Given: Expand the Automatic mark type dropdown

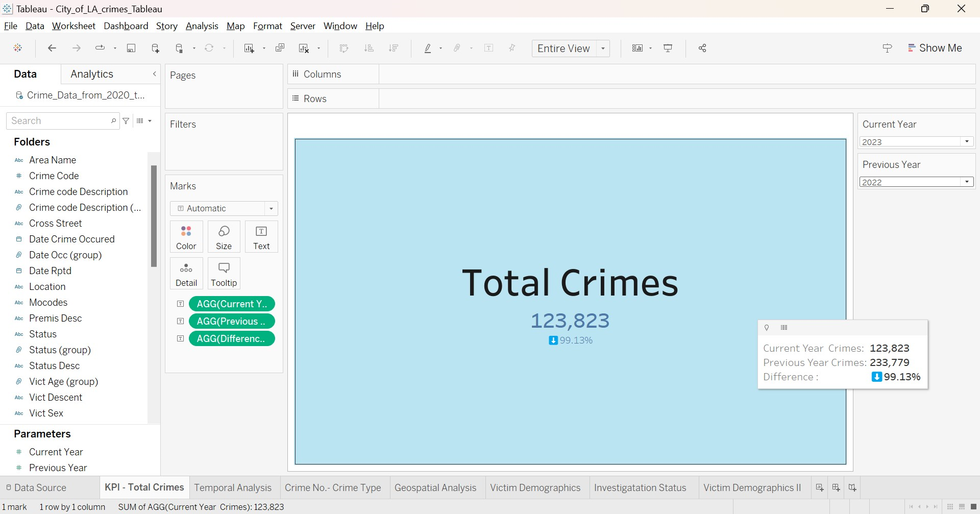Looking at the screenshot, I should tap(271, 208).
